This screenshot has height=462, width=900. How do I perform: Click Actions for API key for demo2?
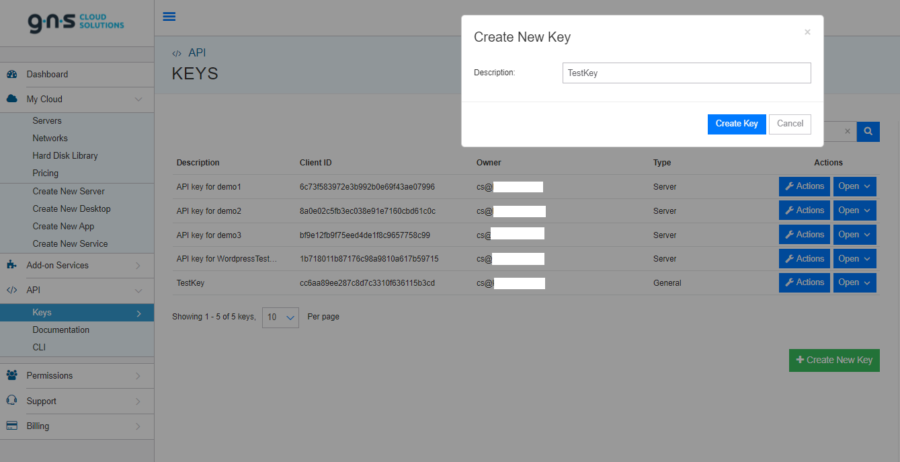pyautogui.click(x=804, y=210)
